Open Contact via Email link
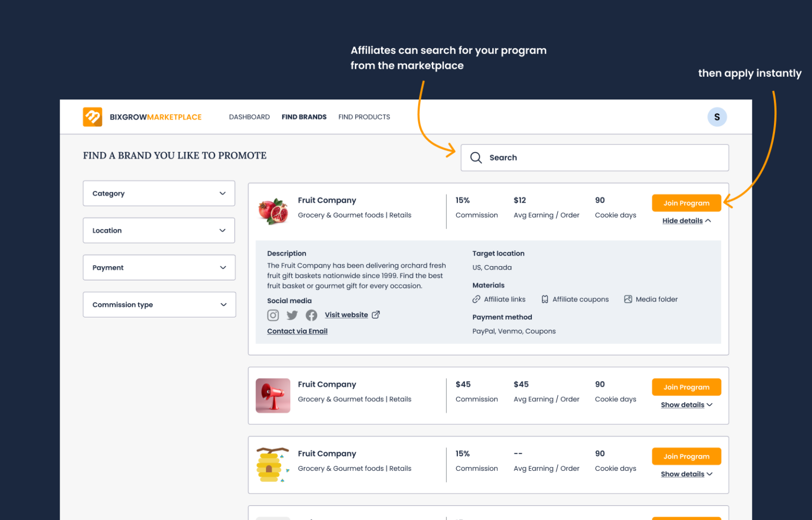 point(297,331)
